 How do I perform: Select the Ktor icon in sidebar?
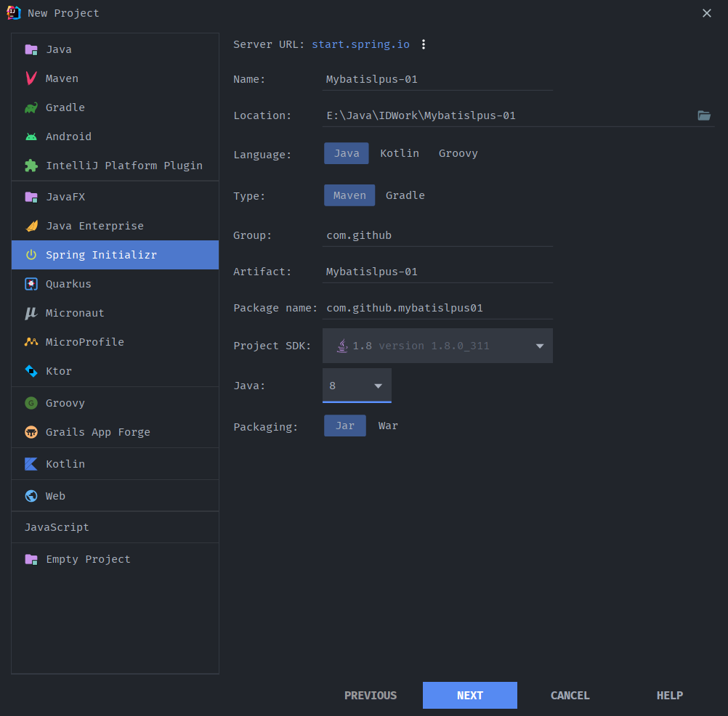coord(31,371)
